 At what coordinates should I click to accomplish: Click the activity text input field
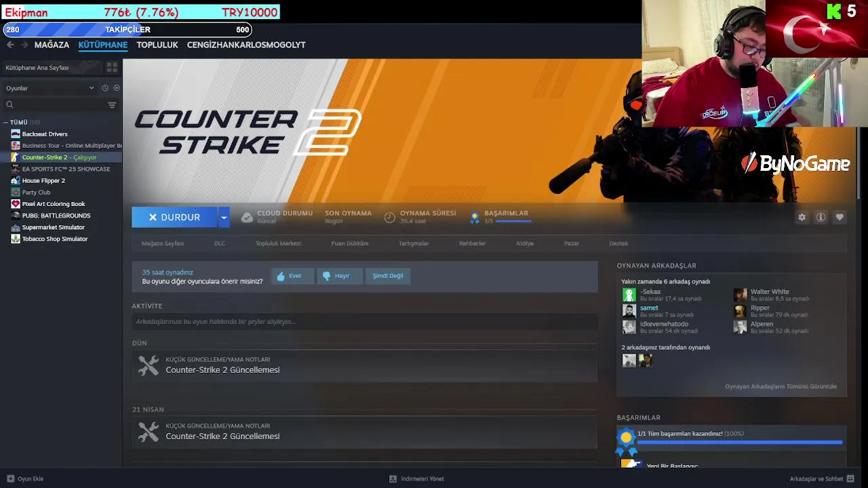point(365,322)
